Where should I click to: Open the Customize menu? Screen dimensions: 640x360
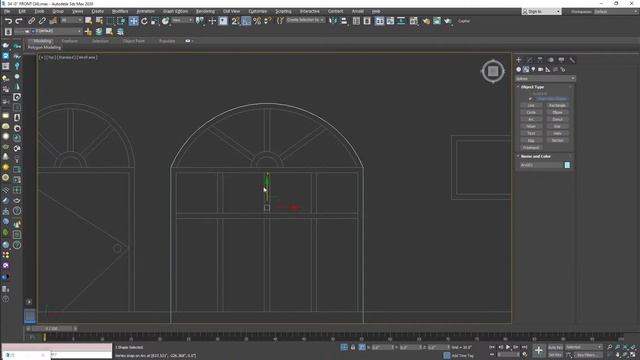[258, 11]
